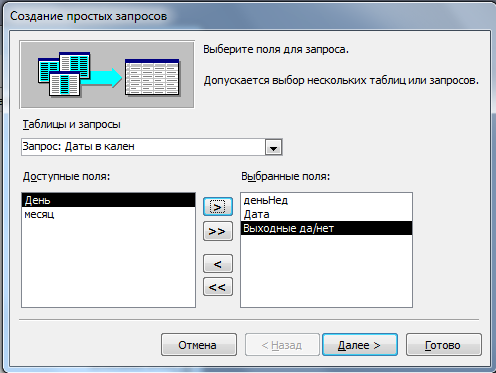Viewport: 496px width, 373px height.
Task: Click the query wizard illustration image
Action: tap(107, 74)
